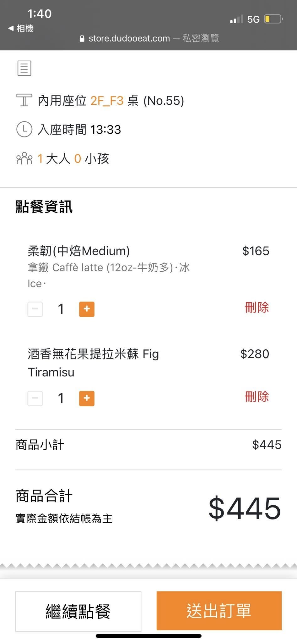The image size is (297, 644).
Task: Delete the Caffè latte item
Action: pyautogui.click(x=257, y=308)
